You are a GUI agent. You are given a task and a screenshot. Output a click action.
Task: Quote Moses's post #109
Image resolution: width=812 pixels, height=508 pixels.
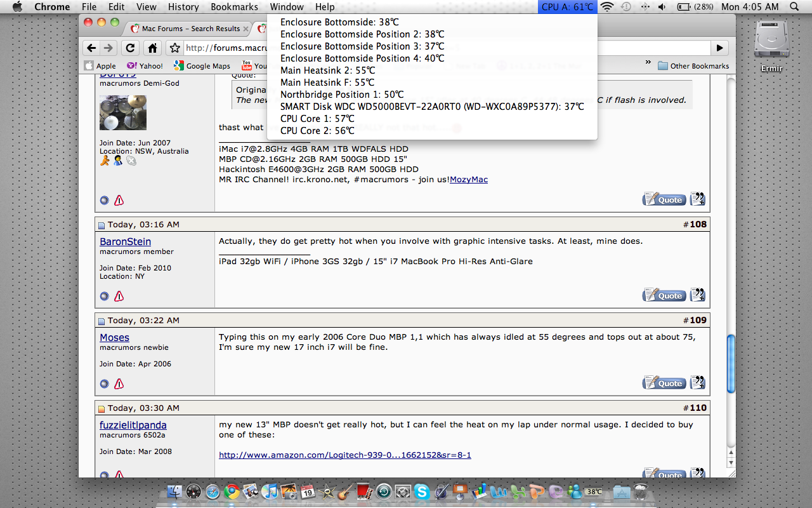(664, 383)
